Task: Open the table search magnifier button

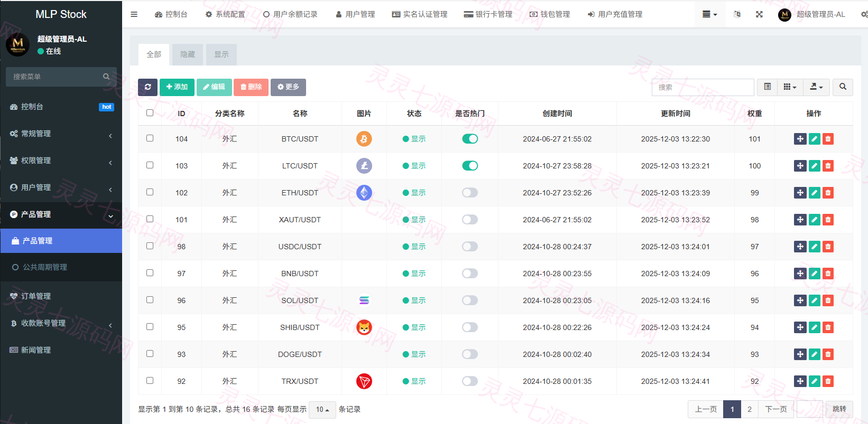Action: (x=843, y=87)
